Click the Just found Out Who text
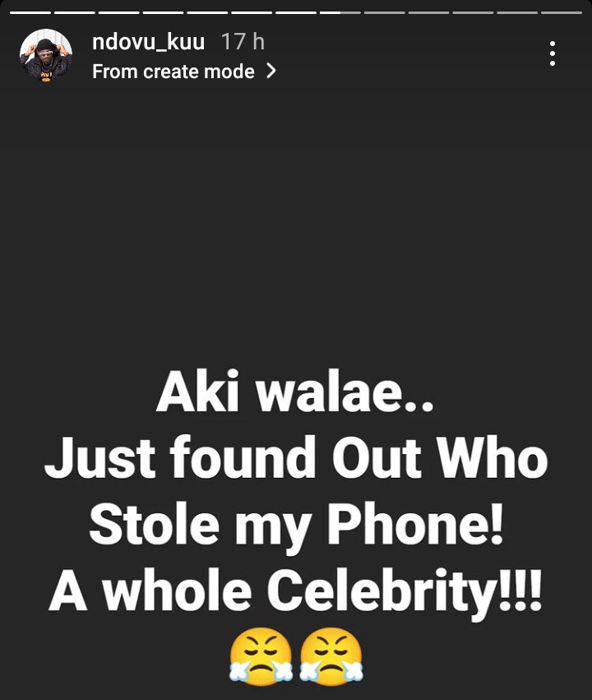This screenshot has height=700, width=592. pos(296,457)
